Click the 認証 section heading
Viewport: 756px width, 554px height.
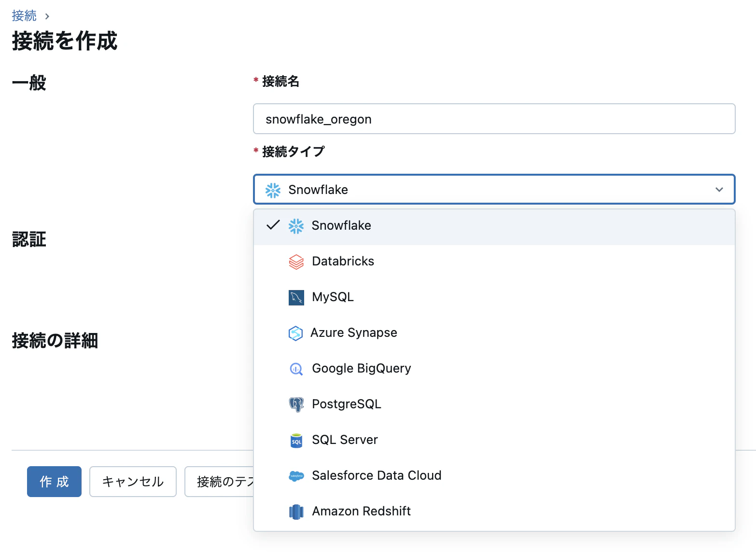(29, 239)
